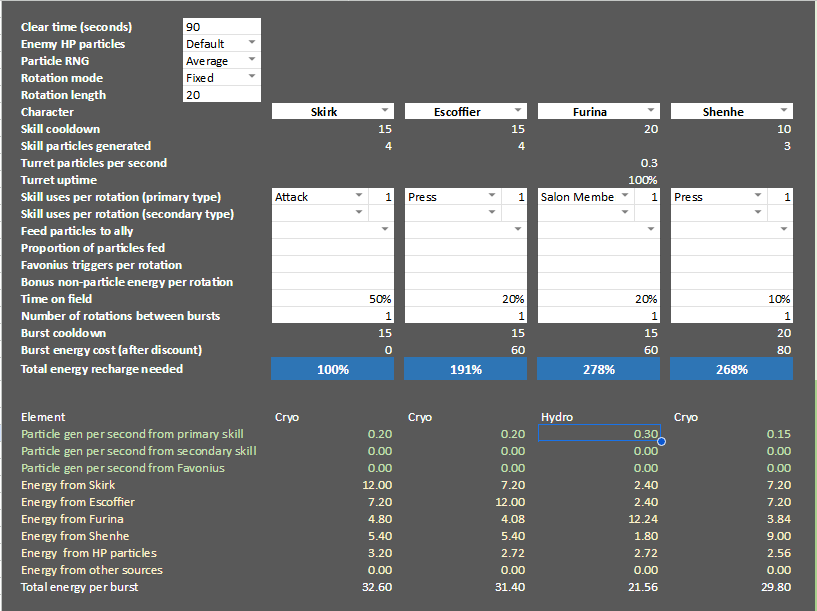
Task: Click Skirk's 100% total energy recharge cell
Action: tap(332, 369)
